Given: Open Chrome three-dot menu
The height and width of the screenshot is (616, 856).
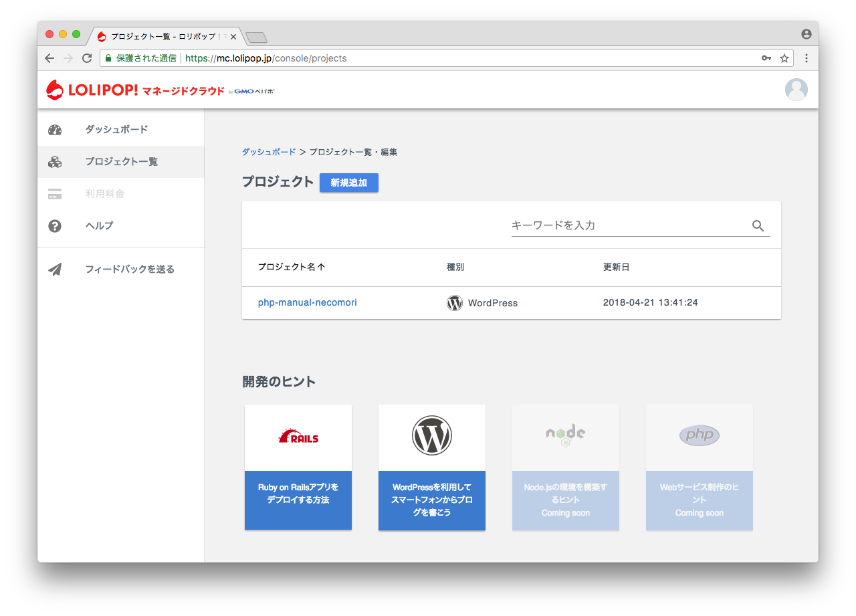Looking at the screenshot, I should click(807, 58).
